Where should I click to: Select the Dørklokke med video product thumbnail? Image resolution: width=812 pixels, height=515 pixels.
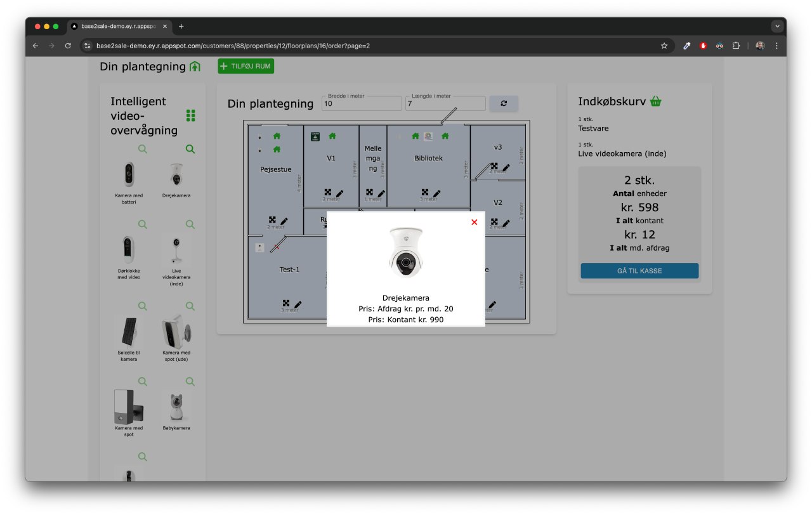128,250
